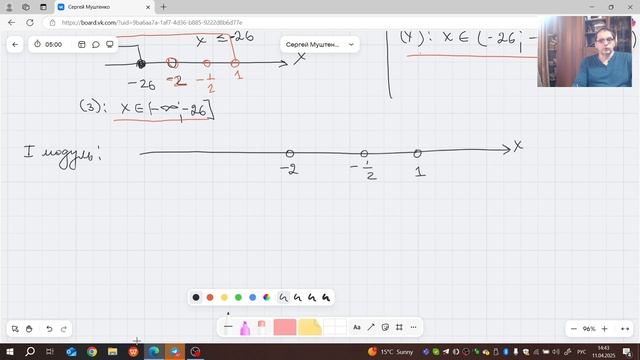The width and height of the screenshot is (640, 360).
Task: Open the 15°C Sunny weather widget
Action: point(391,351)
